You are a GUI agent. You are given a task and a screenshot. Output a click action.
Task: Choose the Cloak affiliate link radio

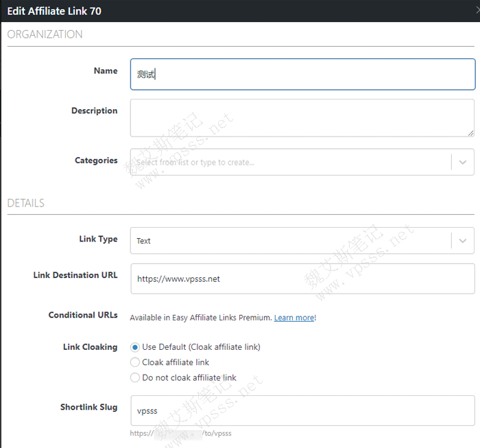tap(135, 362)
